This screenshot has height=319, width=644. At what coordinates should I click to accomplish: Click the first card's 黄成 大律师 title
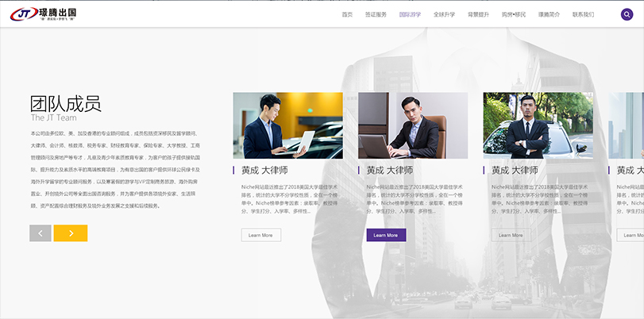[x=265, y=170]
